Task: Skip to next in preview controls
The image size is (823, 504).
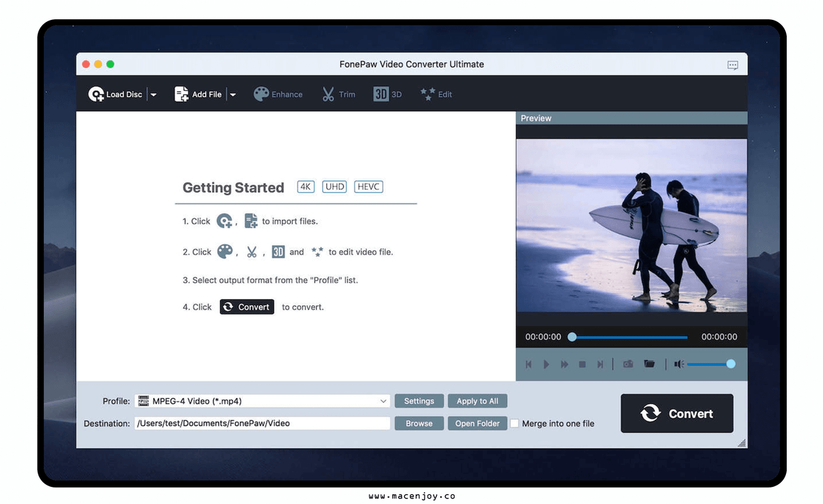Action: tap(600, 364)
